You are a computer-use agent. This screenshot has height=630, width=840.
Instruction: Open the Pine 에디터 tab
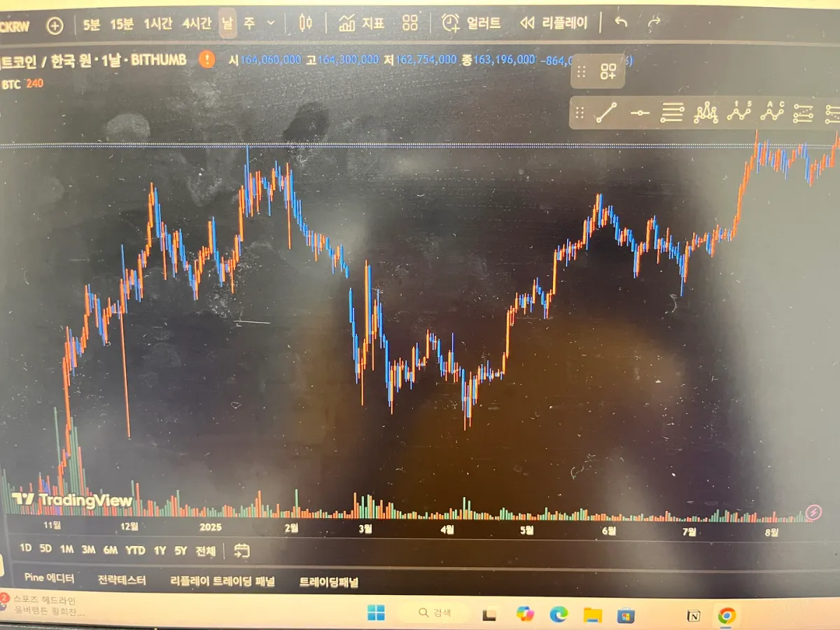[x=49, y=578]
